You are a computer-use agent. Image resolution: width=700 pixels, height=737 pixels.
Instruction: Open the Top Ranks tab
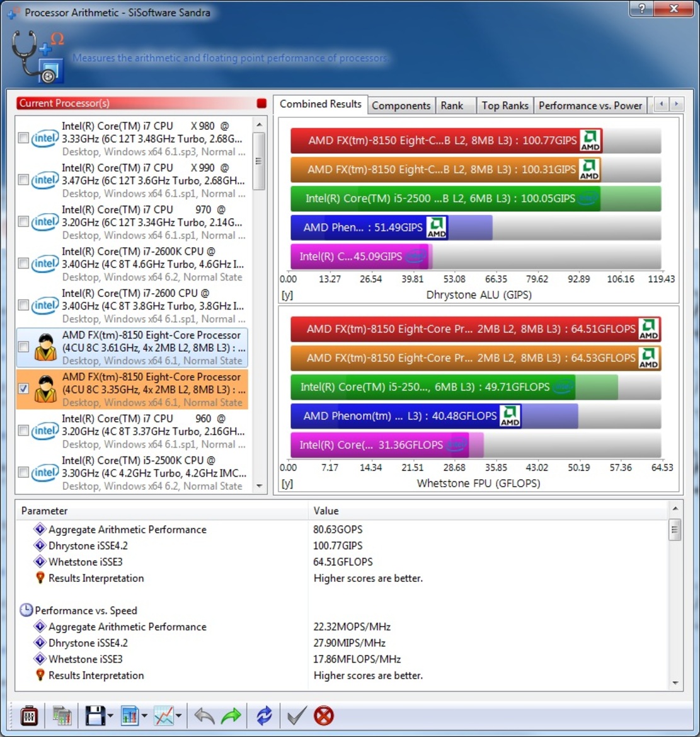coord(505,106)
